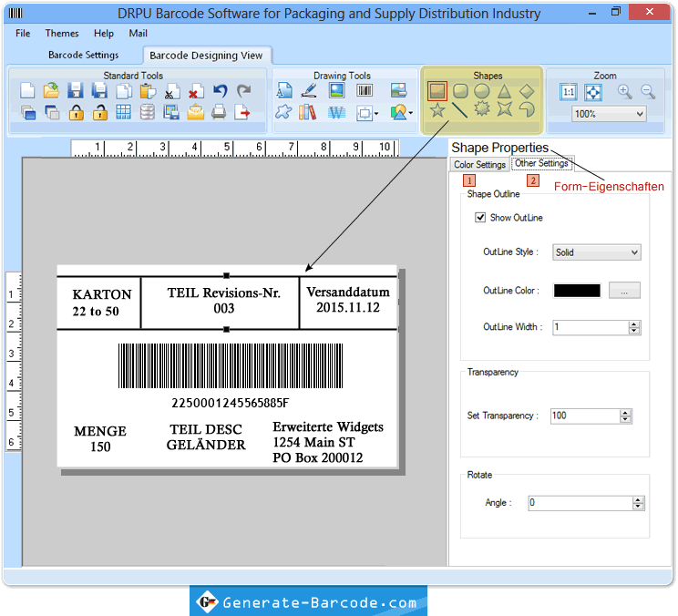
Task: Print the label
Action: tap(220, 112)
